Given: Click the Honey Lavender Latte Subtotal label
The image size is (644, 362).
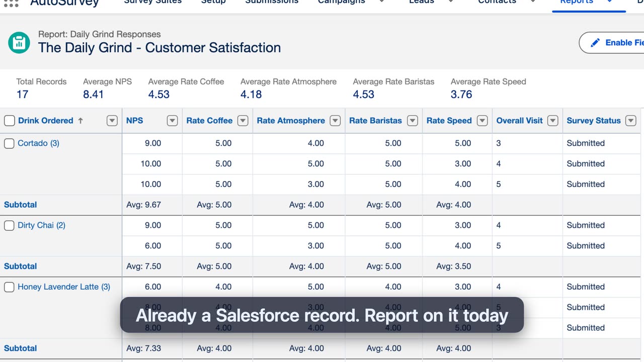Looking at the screenshot, I should point(21,348).
